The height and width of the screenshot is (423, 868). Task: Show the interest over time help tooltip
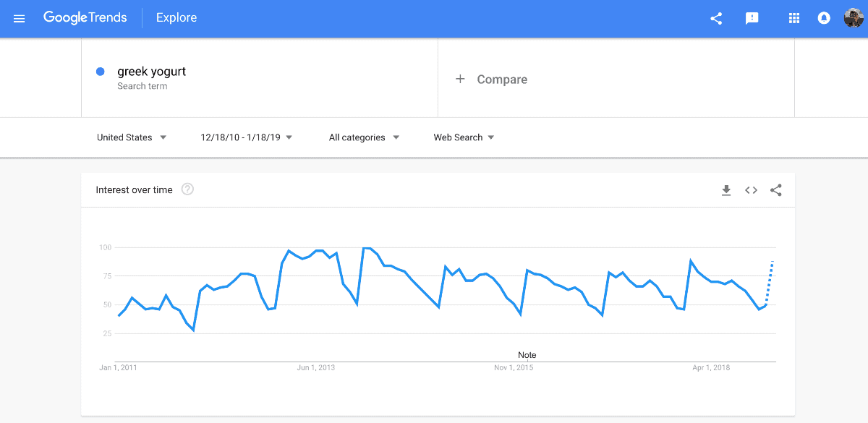point(187,189)
